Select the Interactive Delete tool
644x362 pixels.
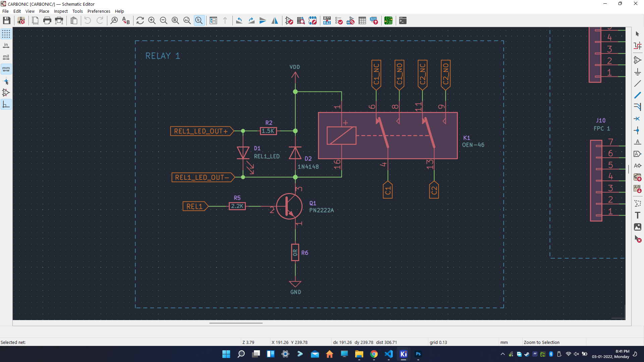[638, 239]
